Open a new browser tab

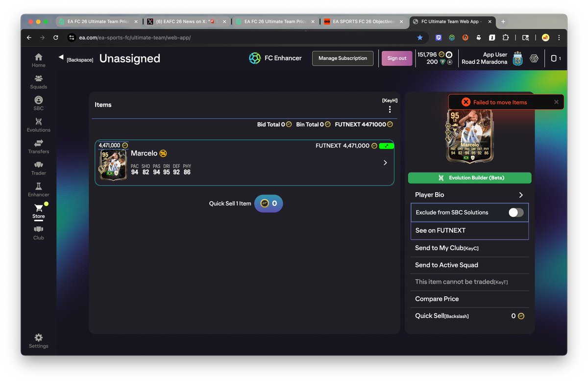point(503,22)
